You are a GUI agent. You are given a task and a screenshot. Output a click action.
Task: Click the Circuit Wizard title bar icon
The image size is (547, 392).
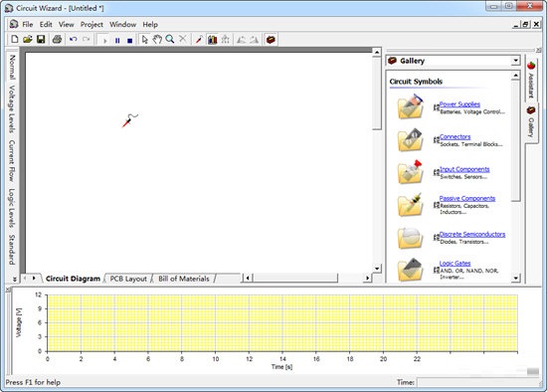(x=9, y=8)
